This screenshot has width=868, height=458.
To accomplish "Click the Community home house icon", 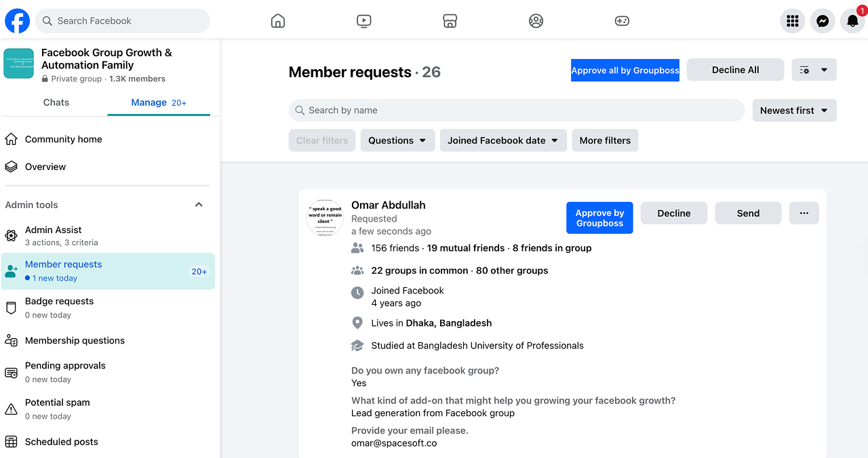I will pos(11,140).
